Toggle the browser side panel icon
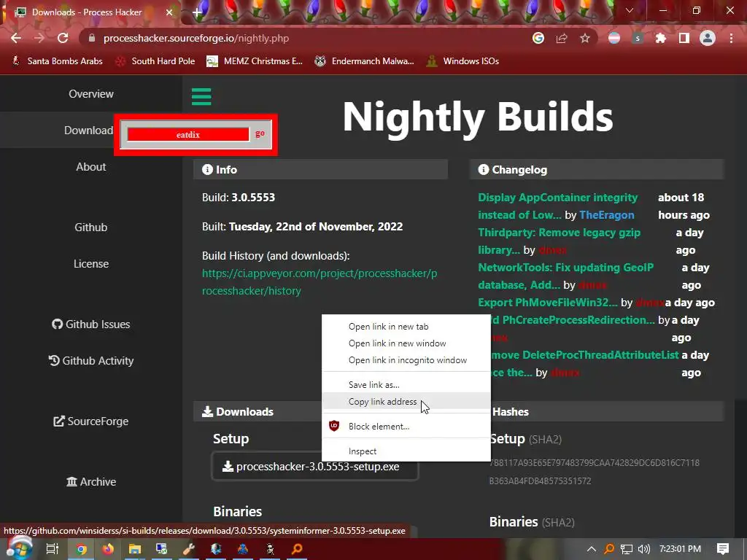This screenshot has width=747, height=560. (x=684, y=38)
